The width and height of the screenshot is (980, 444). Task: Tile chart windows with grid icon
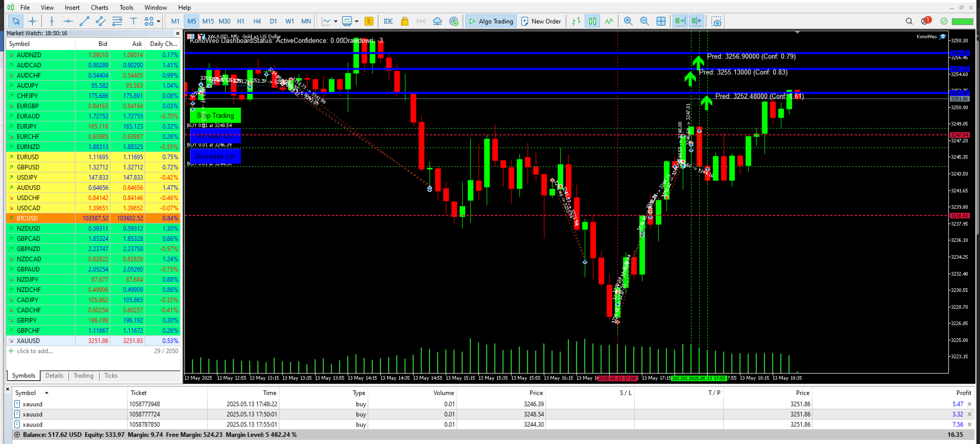coord(661,21)
